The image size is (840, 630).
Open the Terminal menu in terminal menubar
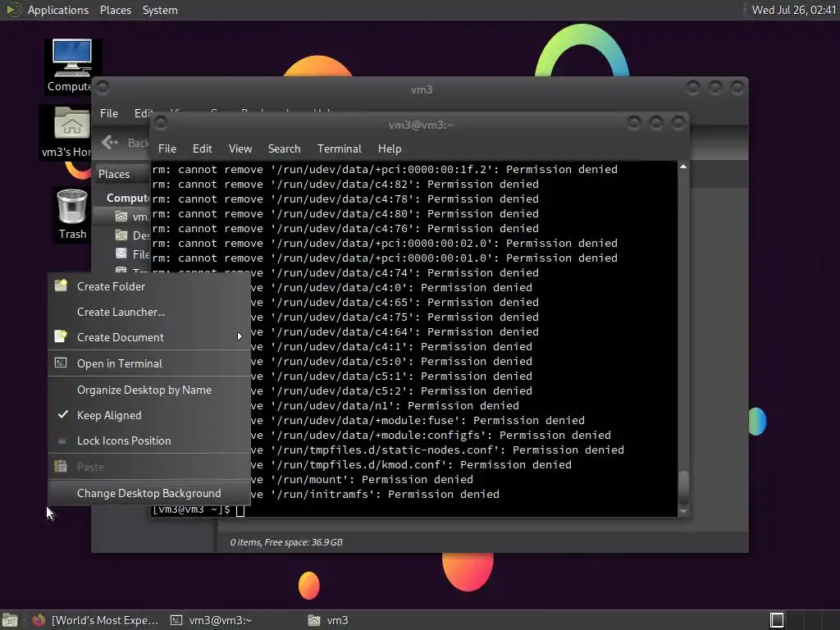point(339,148)
